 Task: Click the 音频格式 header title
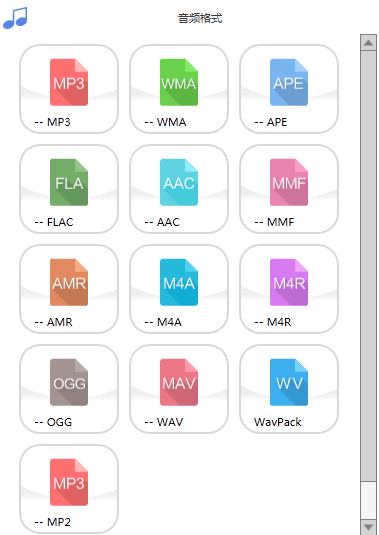[x=200, y=18]
